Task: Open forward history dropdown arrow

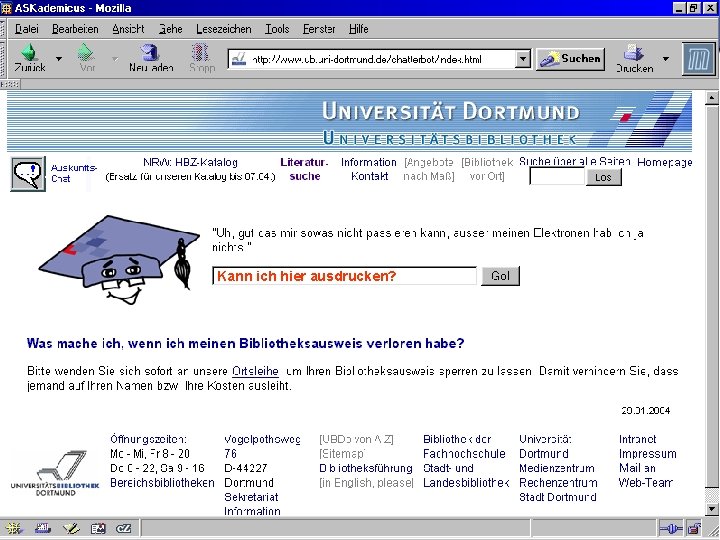Action: 115,59
